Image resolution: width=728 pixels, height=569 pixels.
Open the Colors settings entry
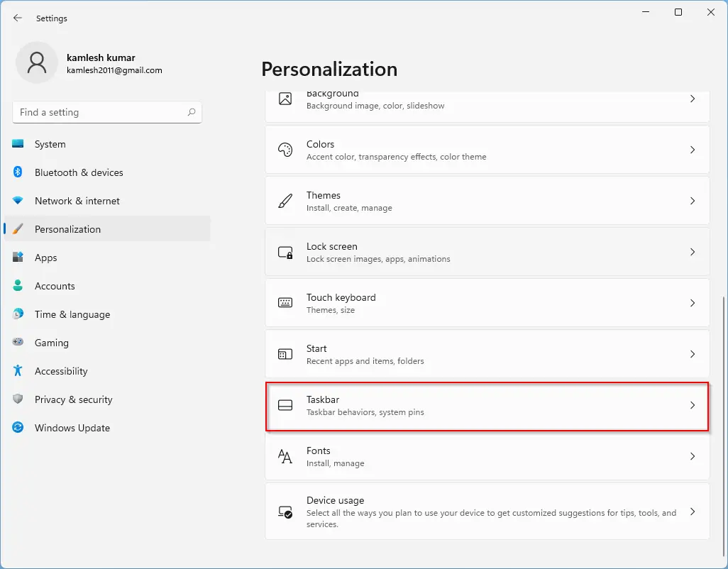(x=487, y=150)
